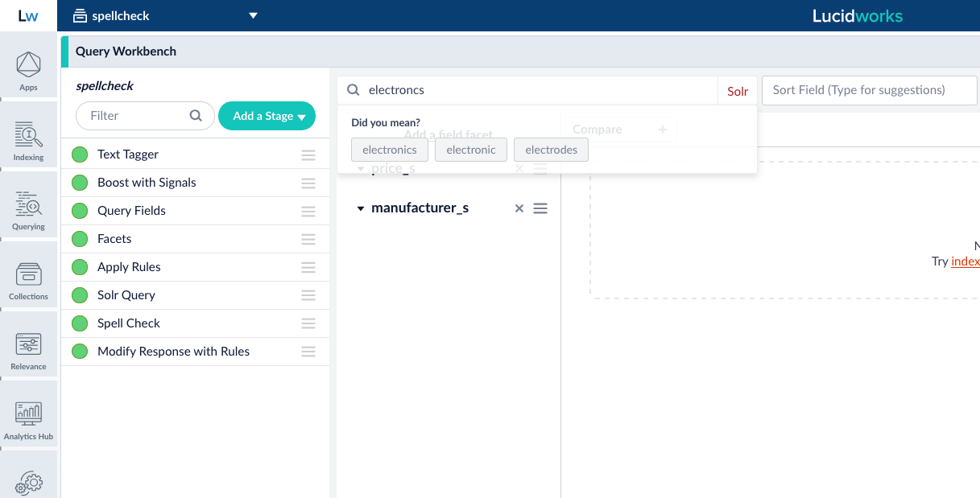
Task: Click the Solr button beside search box
Action: pos(738,91)
